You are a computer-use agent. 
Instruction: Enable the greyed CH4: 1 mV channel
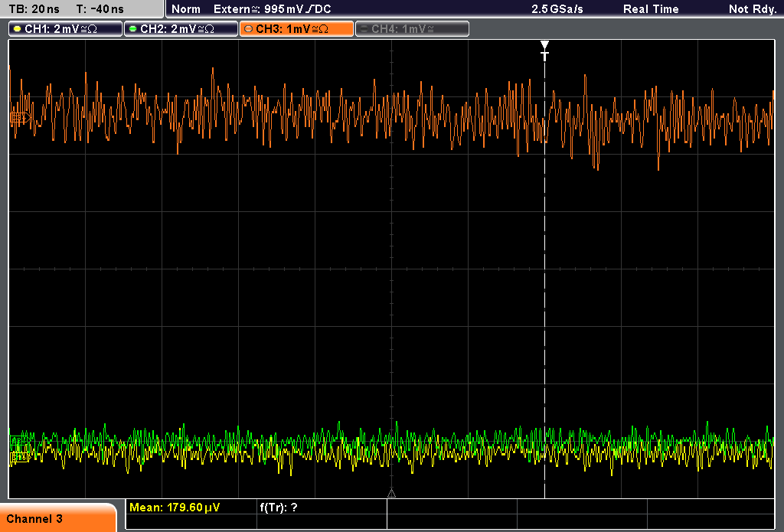click(x=412, y=29)
